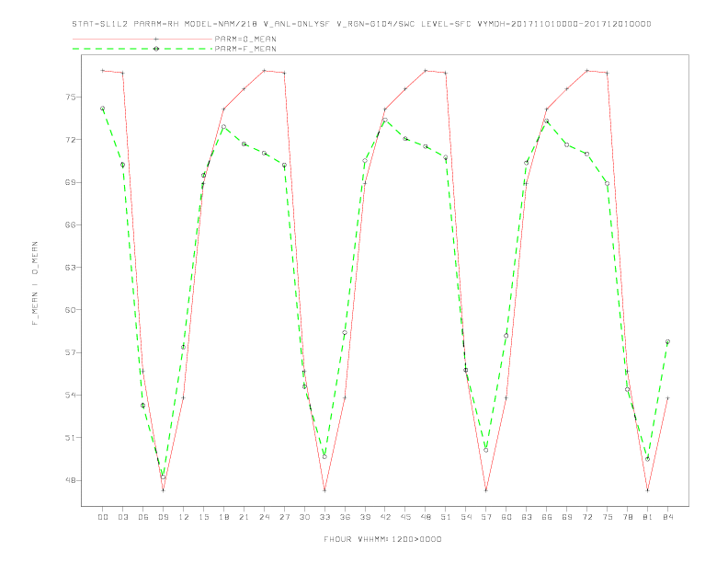The width and height of the screenshot is (728, 563).
Task: Select red O_MEAN plus point at hour 21
Action: pos(244,88)
